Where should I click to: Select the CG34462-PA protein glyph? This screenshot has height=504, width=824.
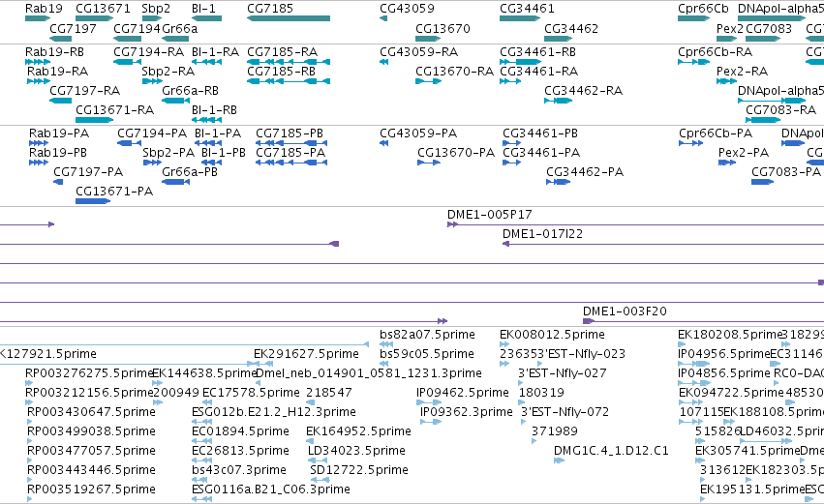pyautogui.click(x=558, y=182)
